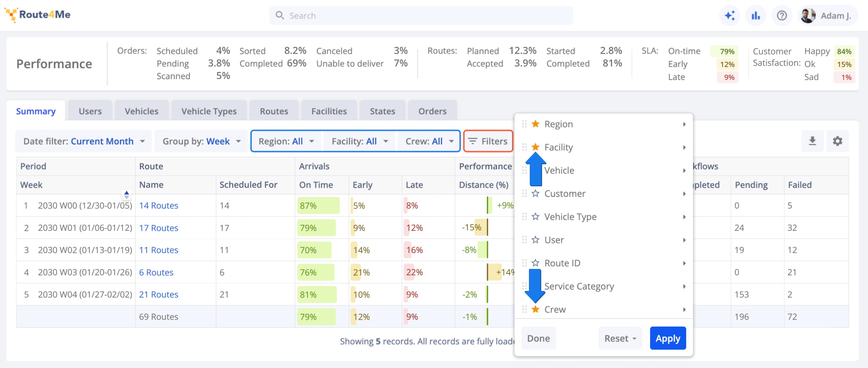Click the Customer filter drag handle
The height and width of the screenshot is (368, 868).
tap(524, 194)
